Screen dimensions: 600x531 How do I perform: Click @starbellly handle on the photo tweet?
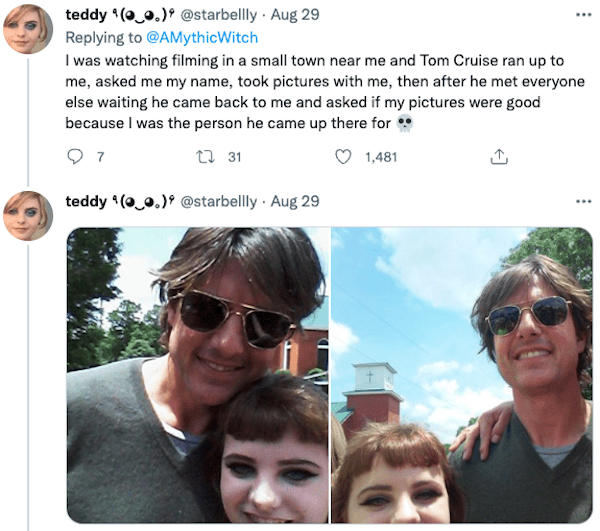(218, 201)
